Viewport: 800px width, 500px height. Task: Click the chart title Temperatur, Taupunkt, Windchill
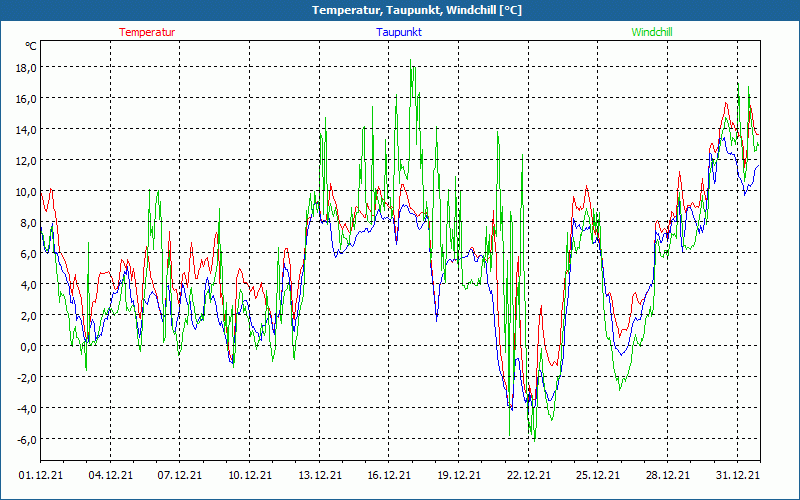pos(417,10)
